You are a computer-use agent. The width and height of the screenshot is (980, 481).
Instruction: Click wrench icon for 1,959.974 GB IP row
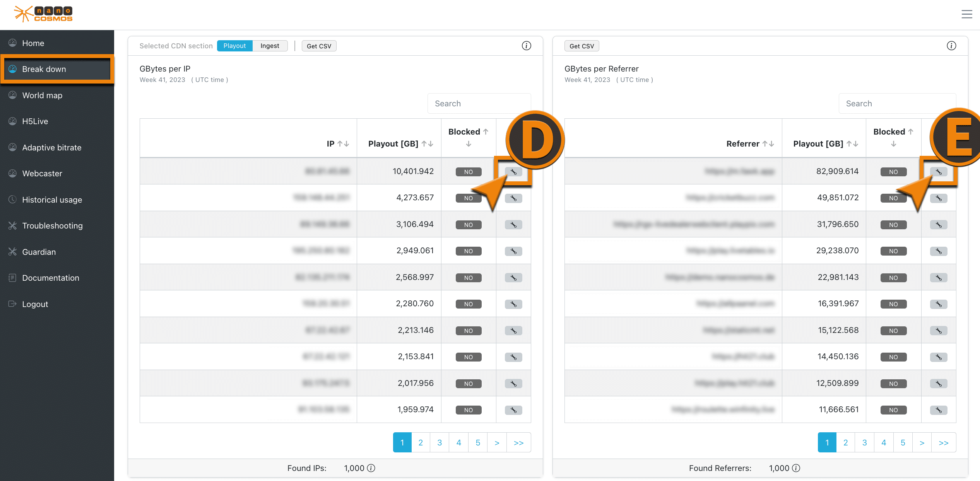pyautogui.click(x=513, y=410)
